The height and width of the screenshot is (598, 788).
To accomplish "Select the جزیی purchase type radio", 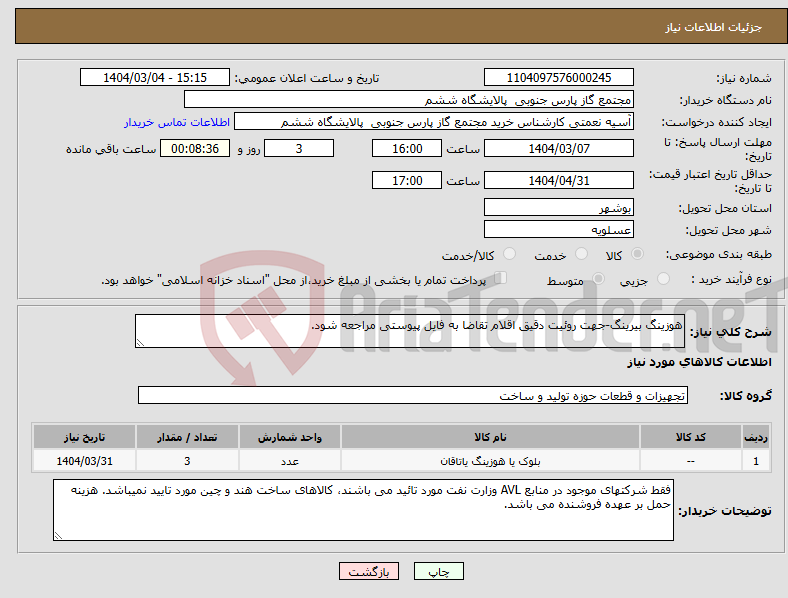I will pyautogui.click(x=663, y=278).
